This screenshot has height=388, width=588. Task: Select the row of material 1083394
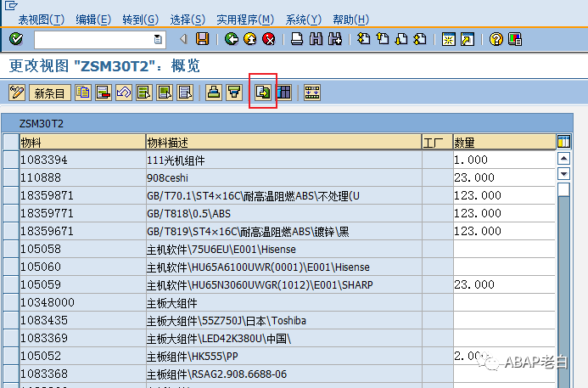coord(11,160)
